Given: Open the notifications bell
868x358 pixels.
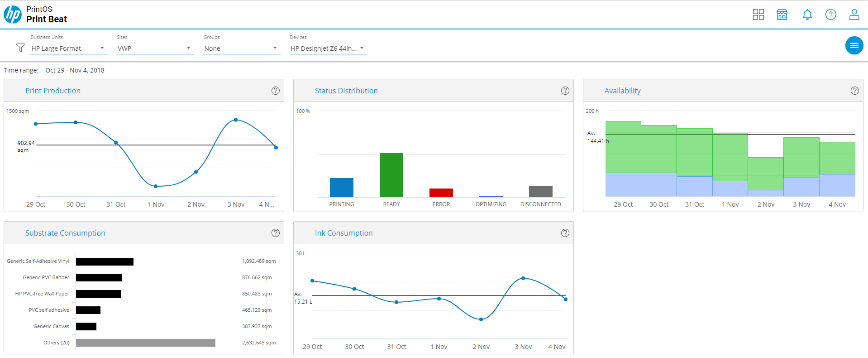Looking at the screenshot, I should [807, 15].
